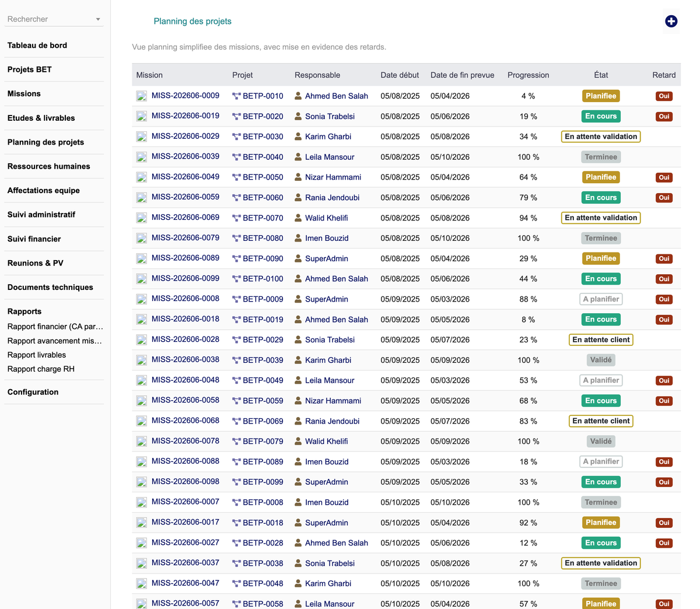700x609 pixels.
Task: Click image icon of MISS-202606-0019
Action: [142, 117]
